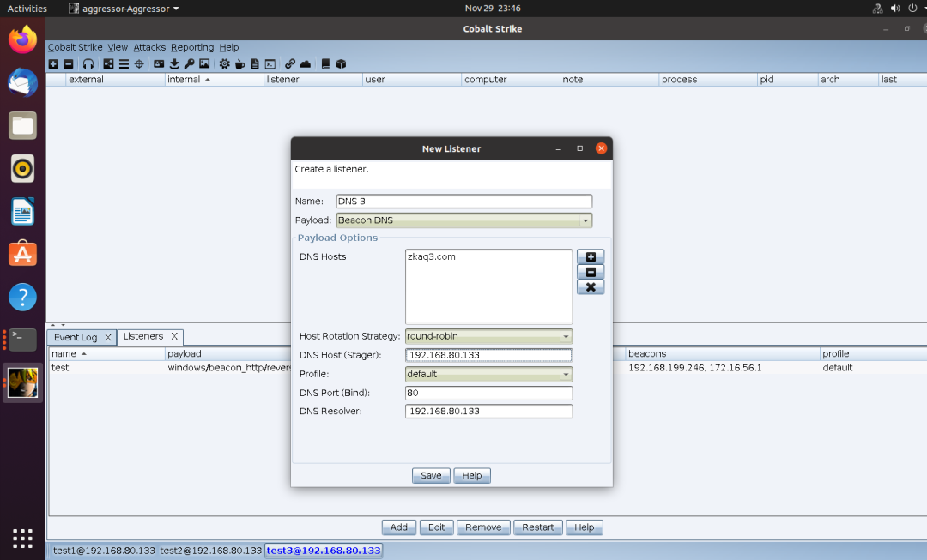The image size is (927, 560).
Task: Switch to test1@192.168.80.133 server
Action: pos(104,551)
